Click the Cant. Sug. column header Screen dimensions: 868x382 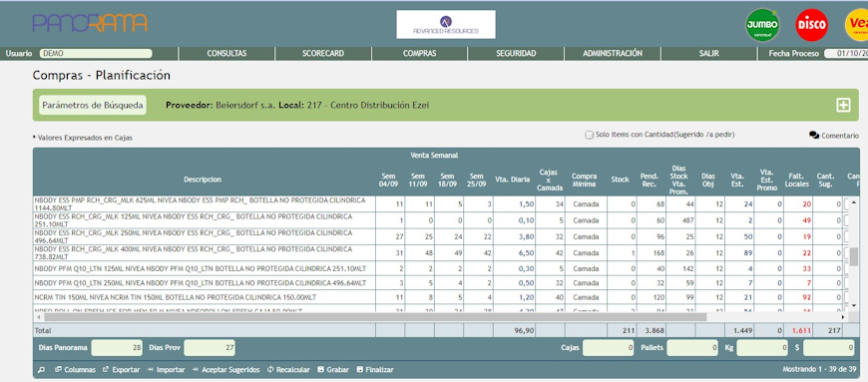827,180
